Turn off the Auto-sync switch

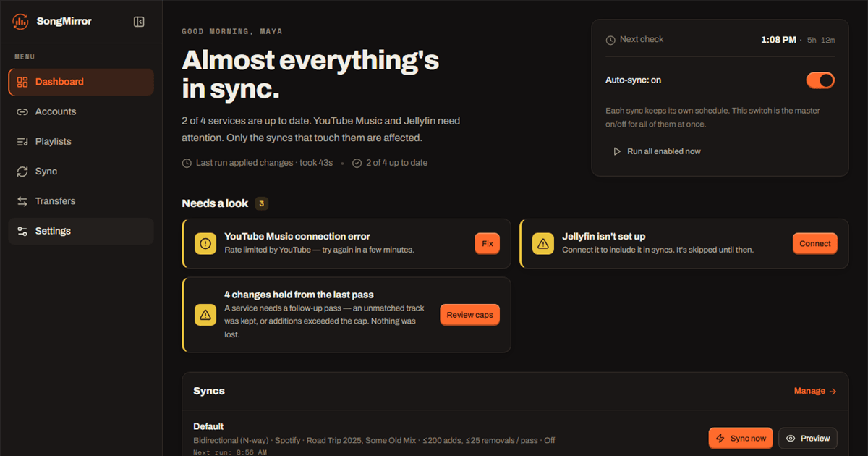pos(820,80)
